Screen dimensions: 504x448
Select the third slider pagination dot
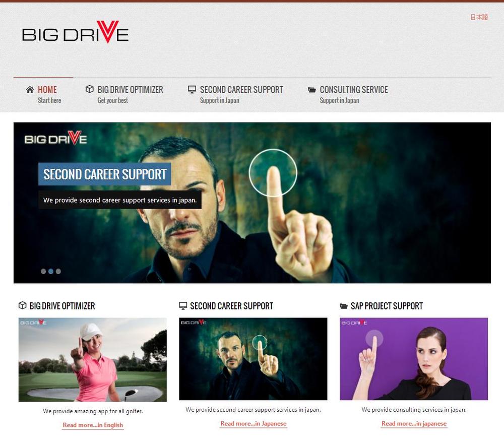(58, 271)
